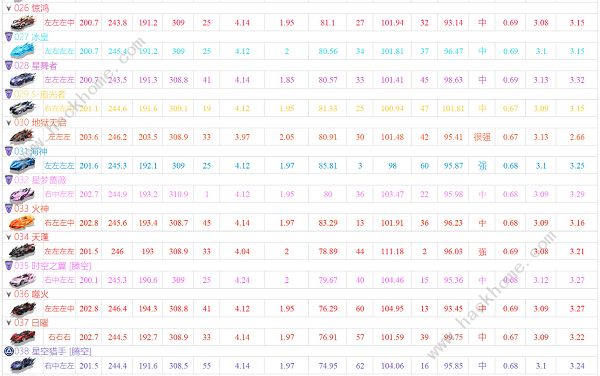The height and width of the screenshot is (376, 600).
Task: Click the shield badge beside 035 时空之翼
Action: pyautogui.click(x=9, y=265)
